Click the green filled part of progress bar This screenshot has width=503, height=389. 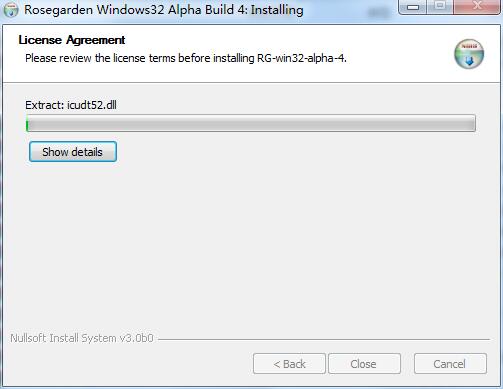tap(27, 124)
